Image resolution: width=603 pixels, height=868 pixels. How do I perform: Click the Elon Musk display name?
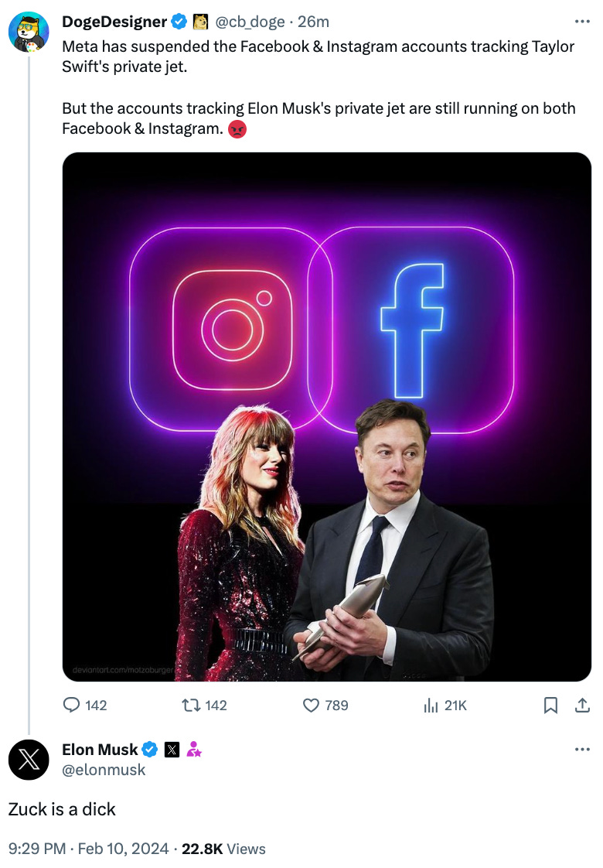click(100, 750)
